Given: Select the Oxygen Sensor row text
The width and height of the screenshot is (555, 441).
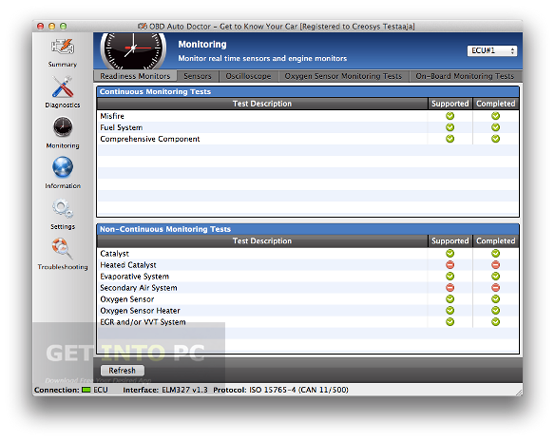Looking at the screenshot, I should pos(127,299).
